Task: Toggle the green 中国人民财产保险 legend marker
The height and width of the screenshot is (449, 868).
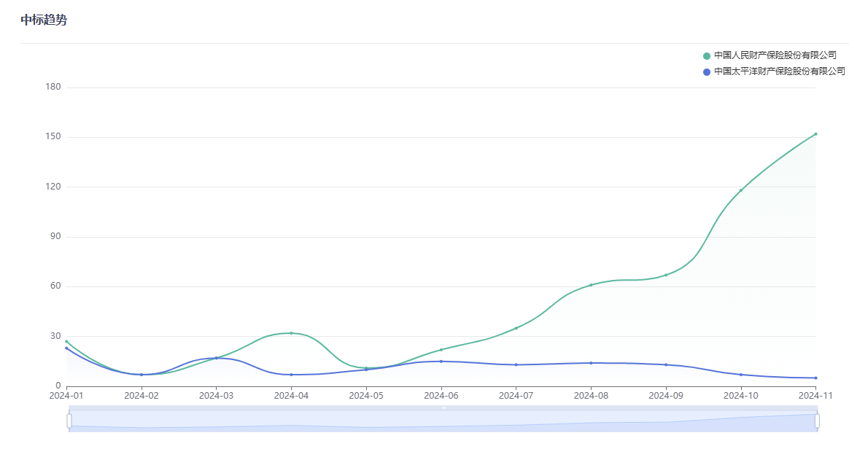Action: (x=706, y=56)
